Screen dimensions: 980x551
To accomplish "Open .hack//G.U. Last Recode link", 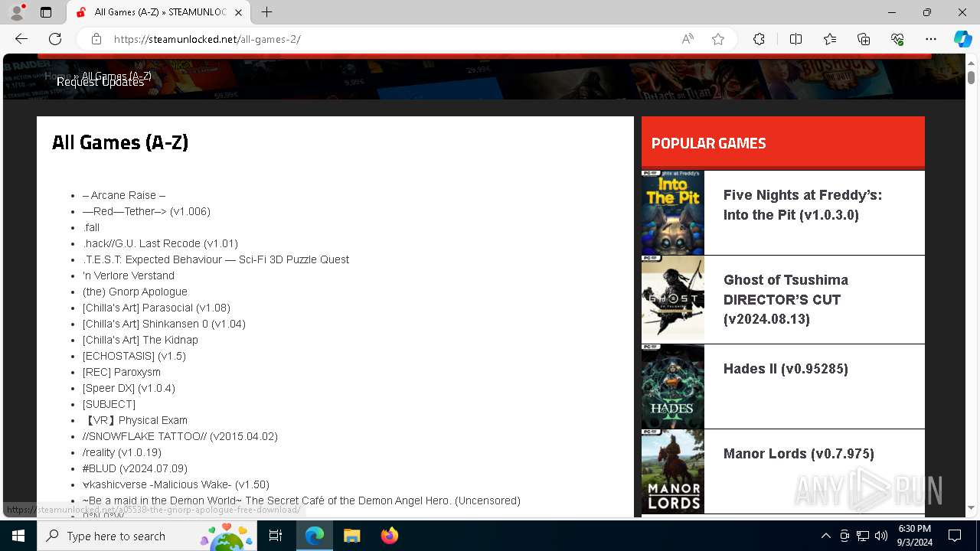I will click(x=160, y=243).
